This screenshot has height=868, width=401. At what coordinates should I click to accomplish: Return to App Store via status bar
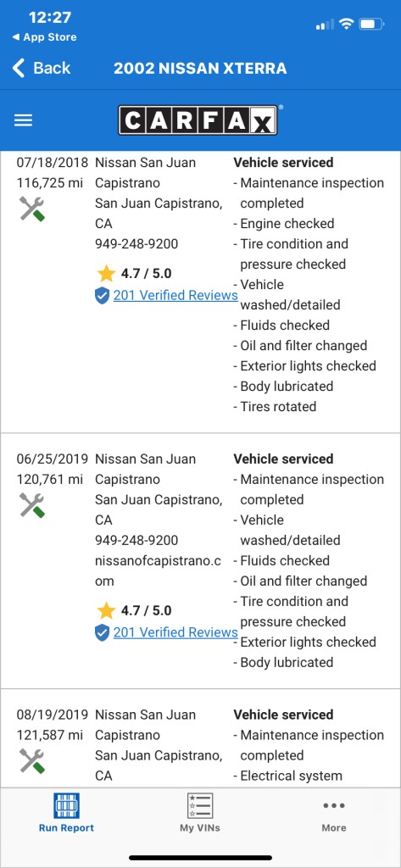pos(44,37)
